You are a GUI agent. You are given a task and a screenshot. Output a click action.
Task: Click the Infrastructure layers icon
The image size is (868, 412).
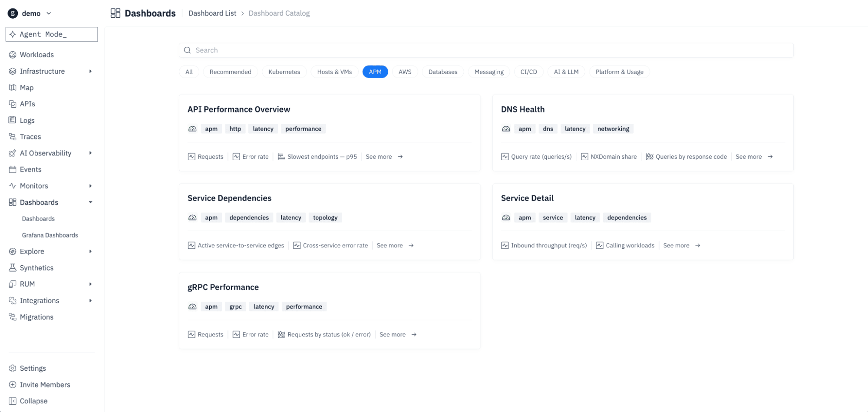[x=13, y=71]
